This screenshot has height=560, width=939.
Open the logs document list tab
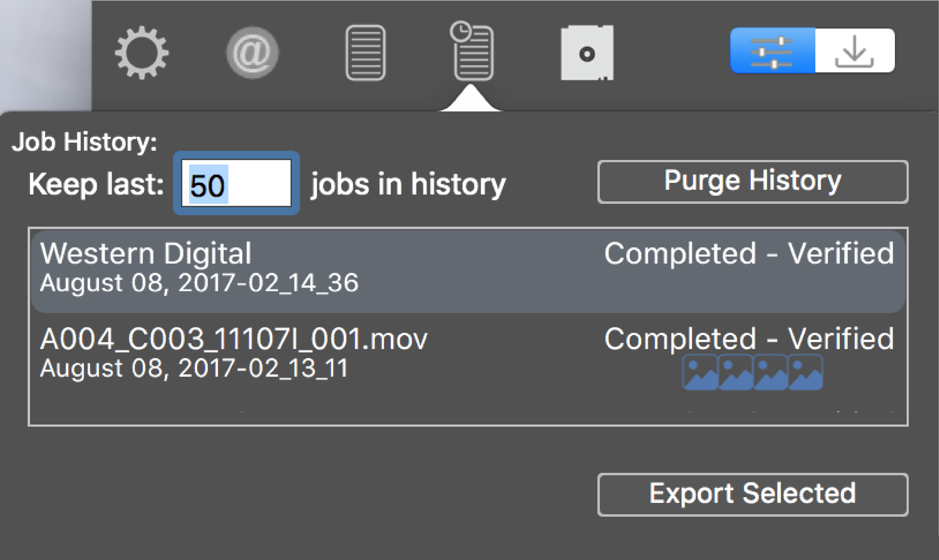[x=365, y=53]
